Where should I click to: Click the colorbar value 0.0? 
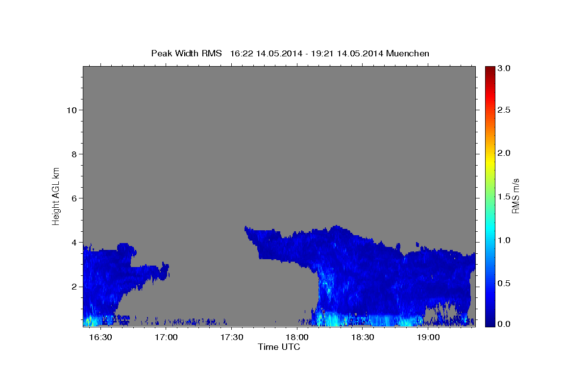click(x=503, y=324)
